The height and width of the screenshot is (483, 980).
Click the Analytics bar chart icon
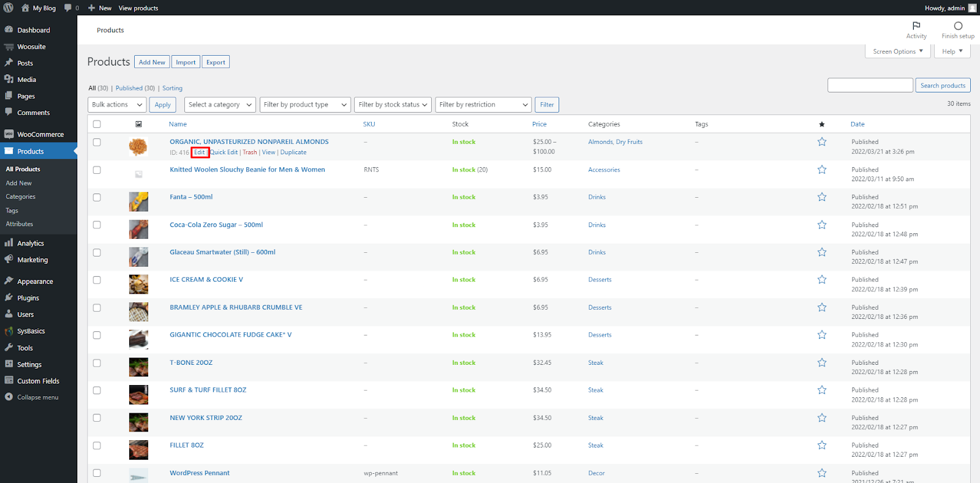point(9,242)
